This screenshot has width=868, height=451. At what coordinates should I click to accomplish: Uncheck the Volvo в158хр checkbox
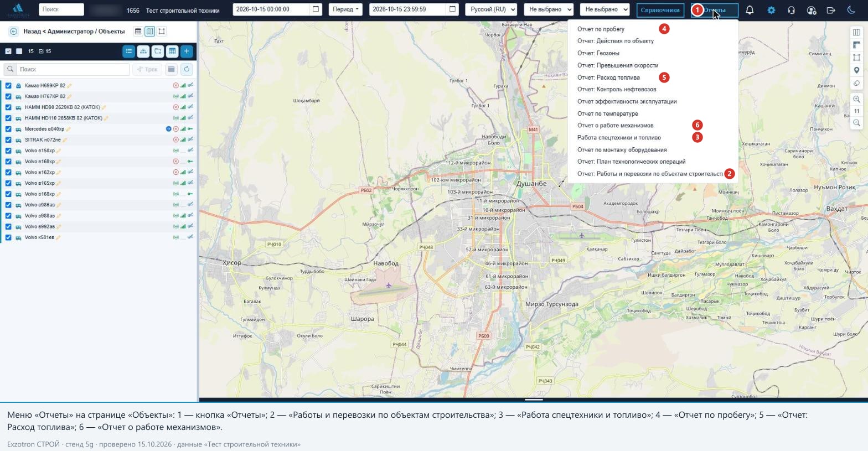(8, 151)
